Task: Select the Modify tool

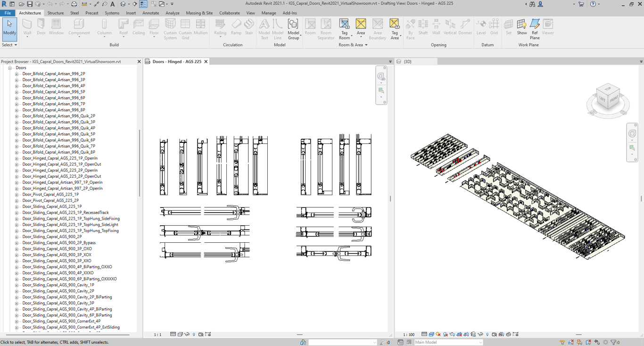Action: click(9, 28)
